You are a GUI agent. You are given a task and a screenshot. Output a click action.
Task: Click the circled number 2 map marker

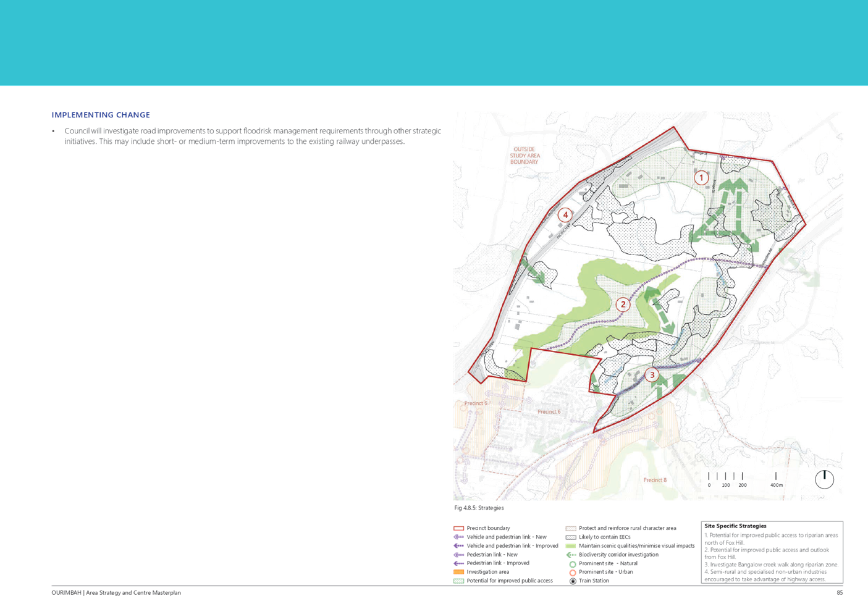coord(623,304)
